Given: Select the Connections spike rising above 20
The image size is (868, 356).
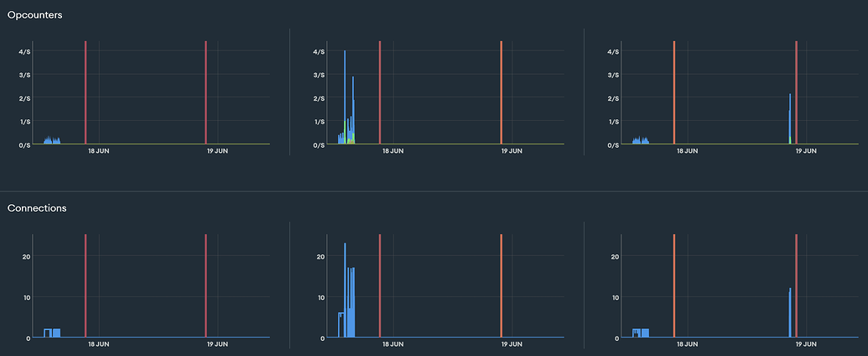Looking at the screenshot, I should point(345,290).
